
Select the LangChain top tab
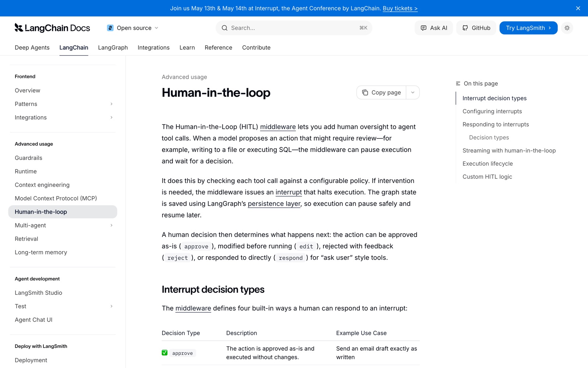pos(74,47)
